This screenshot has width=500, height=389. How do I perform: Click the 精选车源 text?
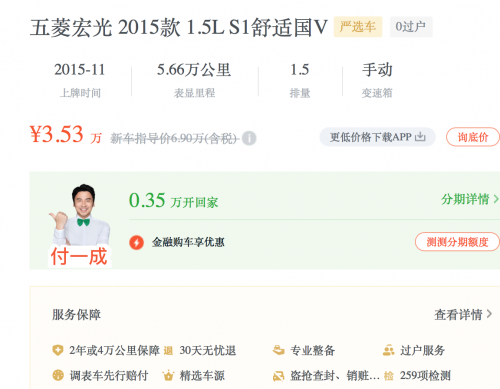(202, 376)
